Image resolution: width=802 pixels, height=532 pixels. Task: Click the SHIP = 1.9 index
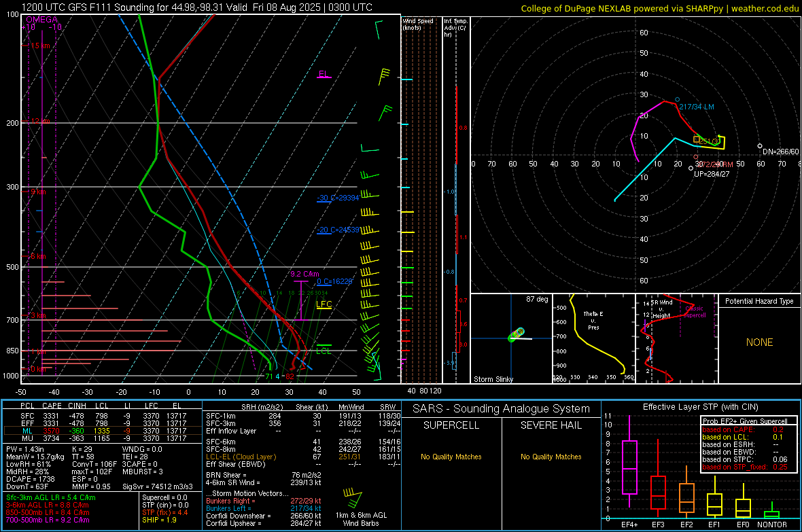[159, 520]
